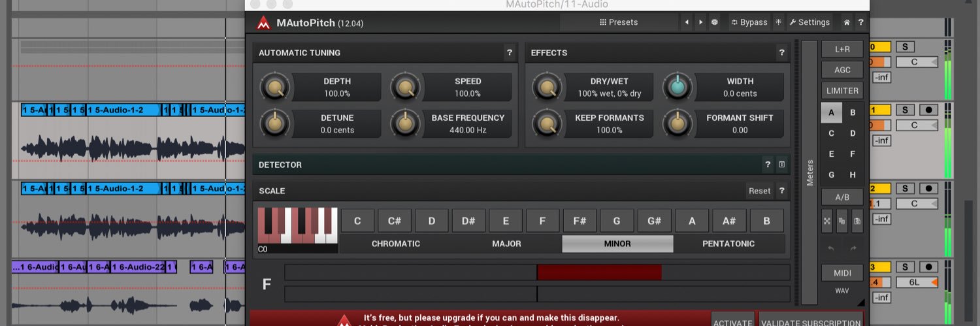Select the next preset arrow
The width and height of the screenshot is (980, 326).
700,22
